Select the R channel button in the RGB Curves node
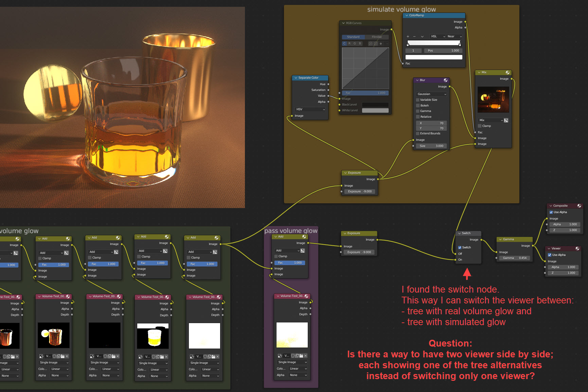 click(x=350, y=43)
